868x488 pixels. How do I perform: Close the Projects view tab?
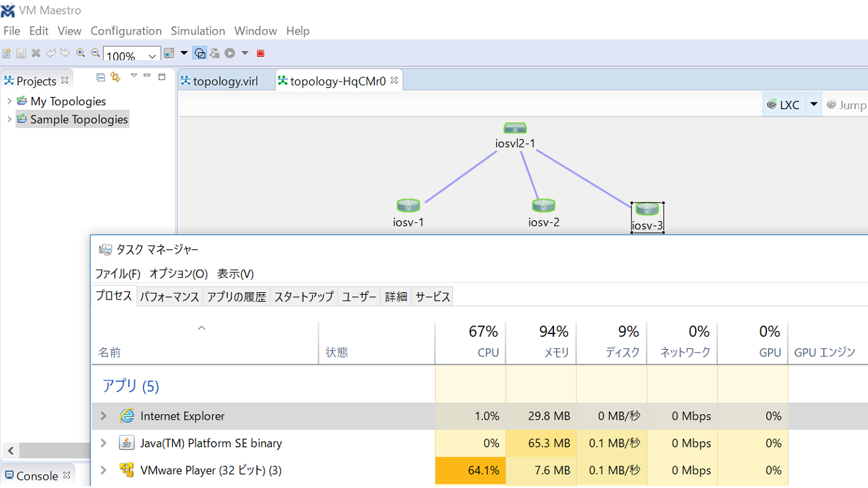pos(65,80)
